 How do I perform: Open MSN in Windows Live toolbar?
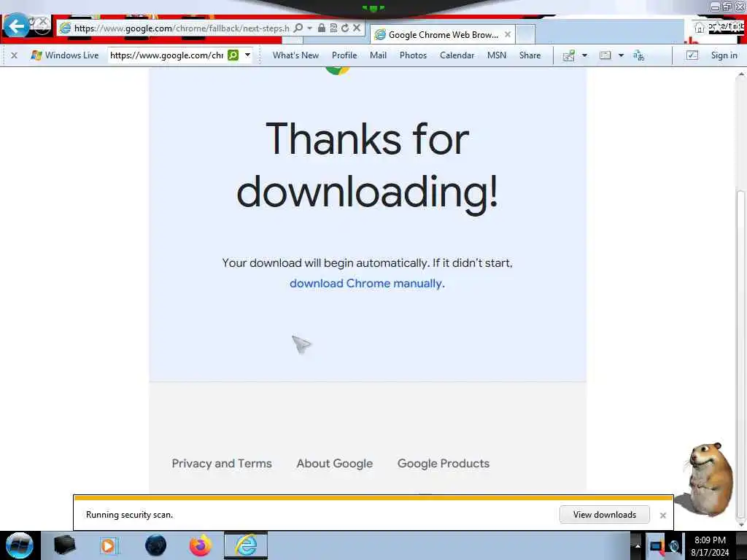pyautogui.click(x=496, y=55)
